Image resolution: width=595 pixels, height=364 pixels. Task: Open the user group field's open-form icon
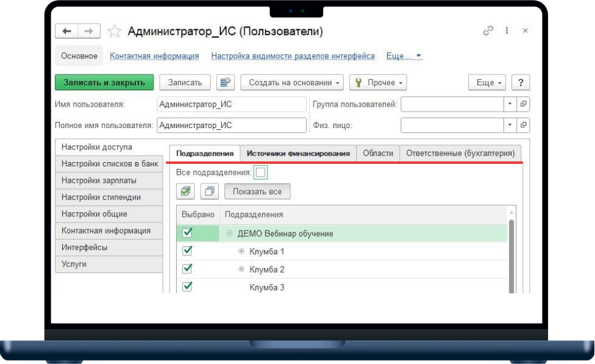click(523, 104)
